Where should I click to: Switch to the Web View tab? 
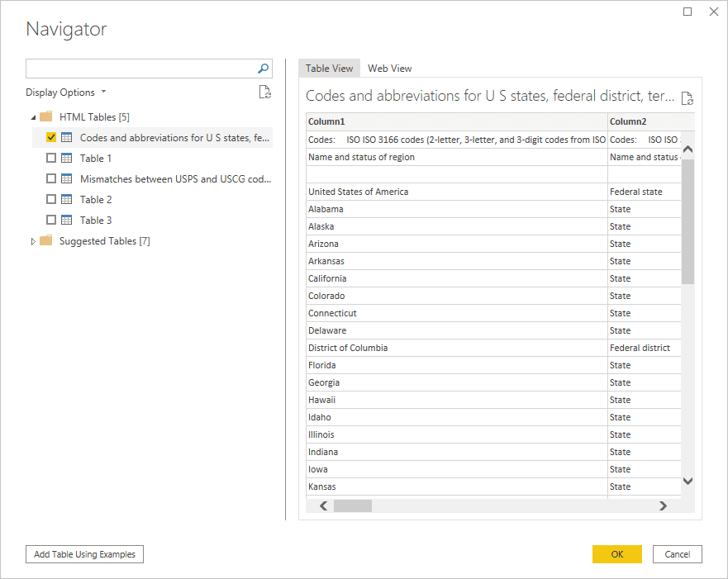(390, 69)
